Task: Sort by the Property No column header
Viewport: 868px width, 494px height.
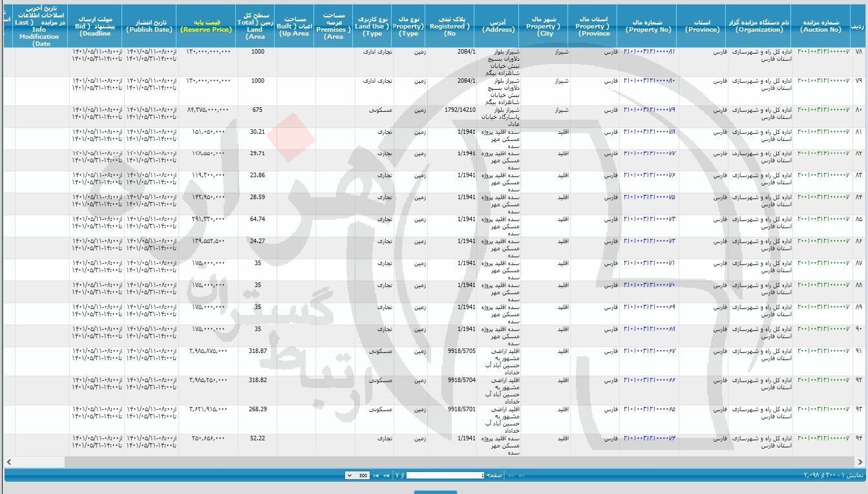Action: tap(648, 26)
